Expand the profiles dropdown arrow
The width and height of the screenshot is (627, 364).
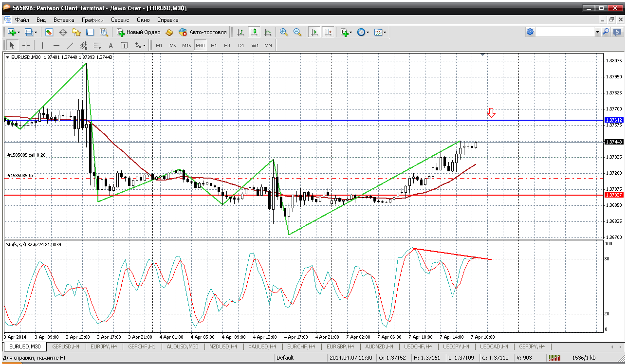[36, 32]
